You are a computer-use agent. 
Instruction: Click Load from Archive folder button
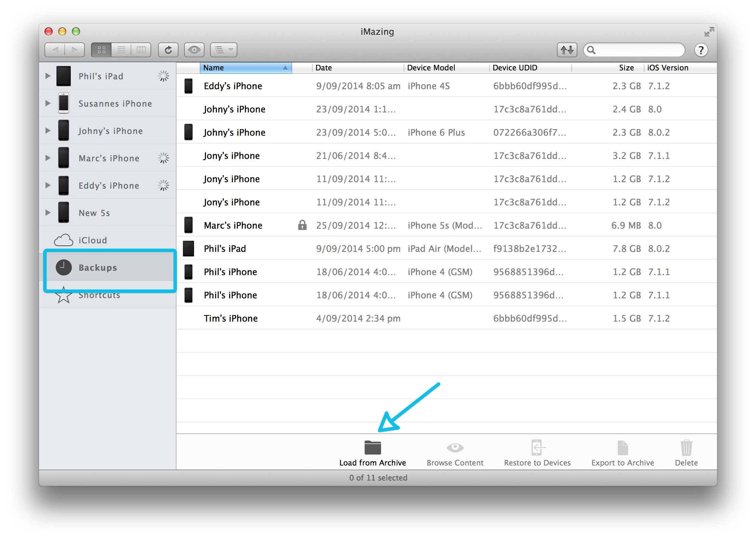(373, 453)
